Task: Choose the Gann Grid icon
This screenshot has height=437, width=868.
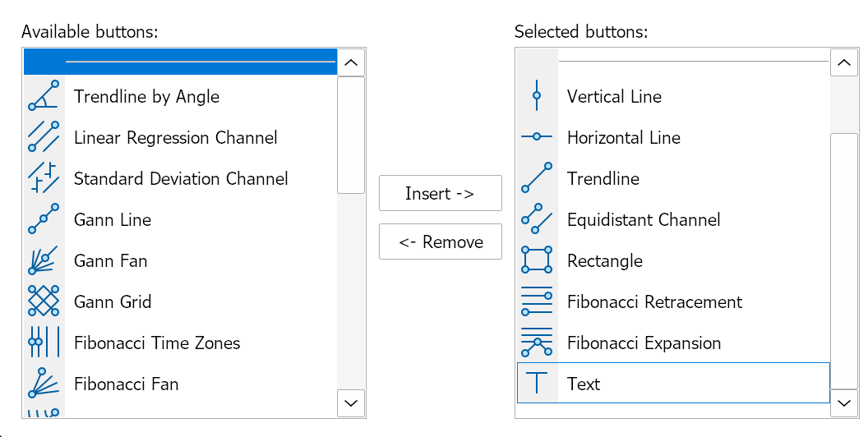Action: point(44,301)
